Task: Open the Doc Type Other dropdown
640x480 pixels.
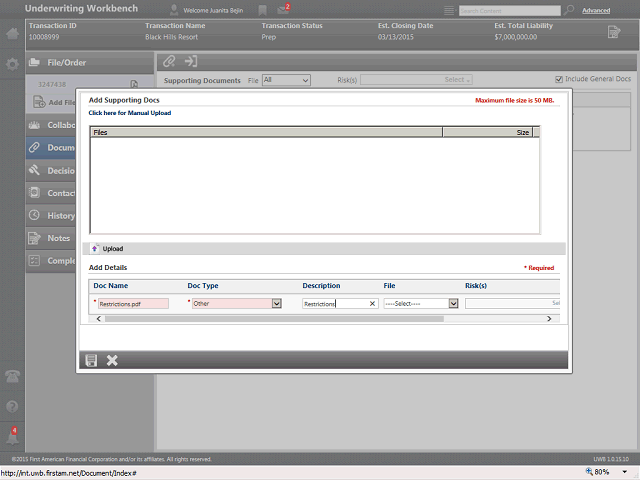Action: [x=237, y=303]
